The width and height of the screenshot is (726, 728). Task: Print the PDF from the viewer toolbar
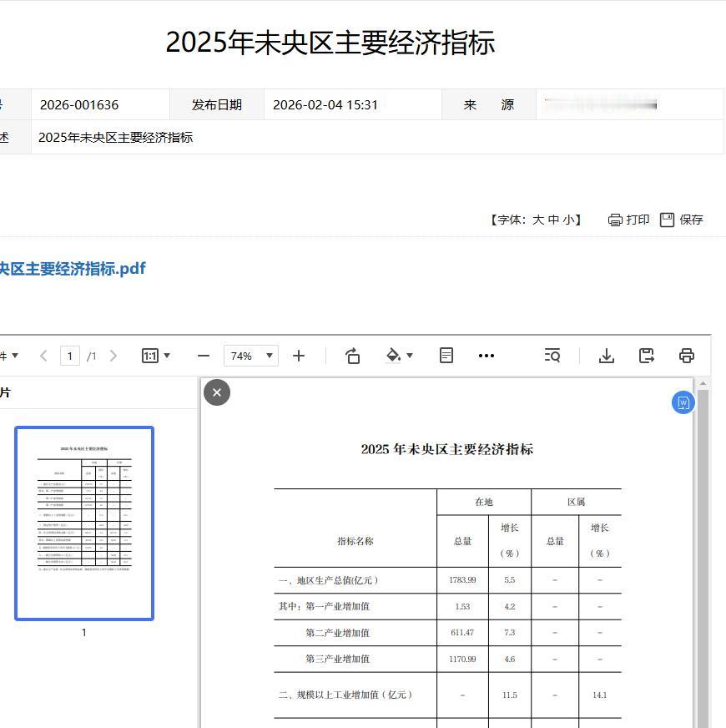(686, 355)
